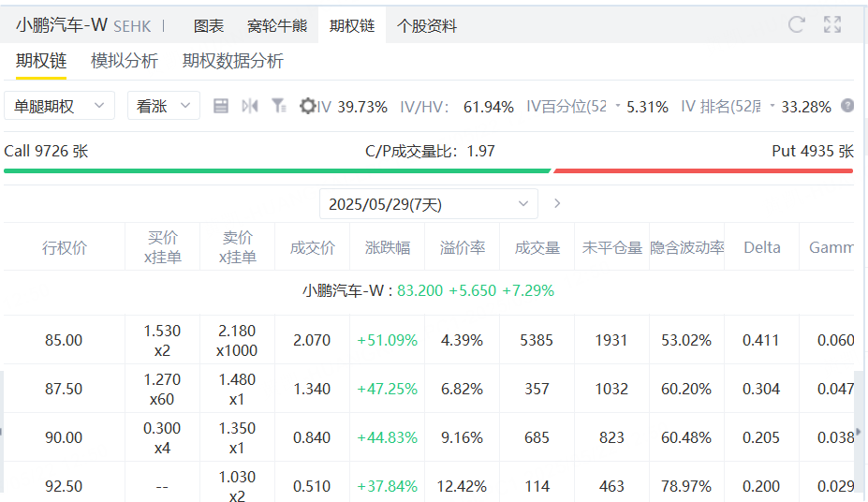
Task: Click volume value 5385
Action: point(537,340)
